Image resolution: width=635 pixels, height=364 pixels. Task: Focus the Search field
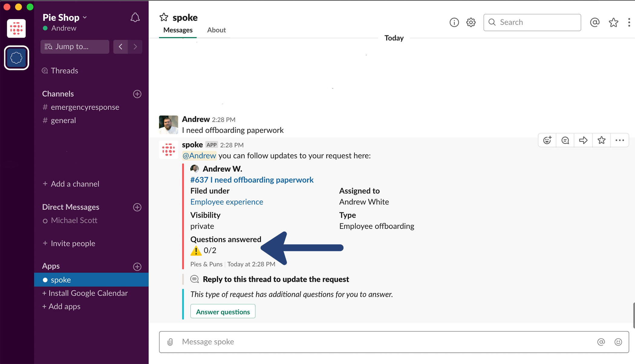[x=532, y=22]
